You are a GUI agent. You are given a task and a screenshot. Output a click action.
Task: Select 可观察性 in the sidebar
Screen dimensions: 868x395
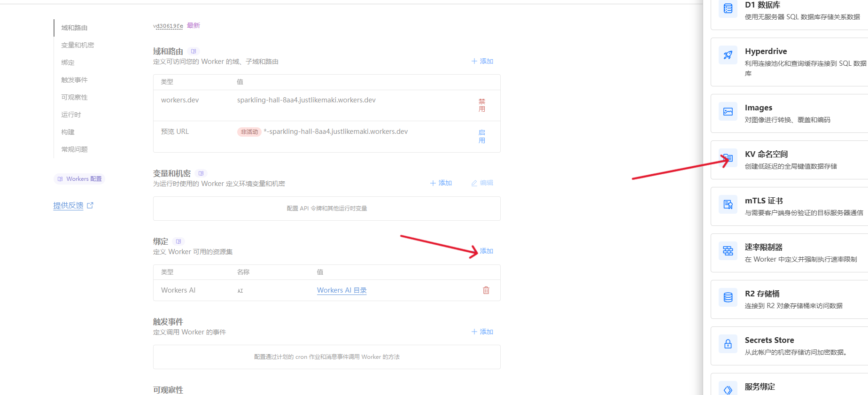(x=74, y=97)
